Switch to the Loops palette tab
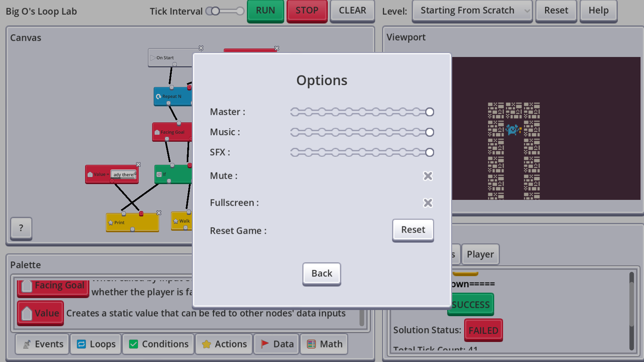 pos(96,344)
